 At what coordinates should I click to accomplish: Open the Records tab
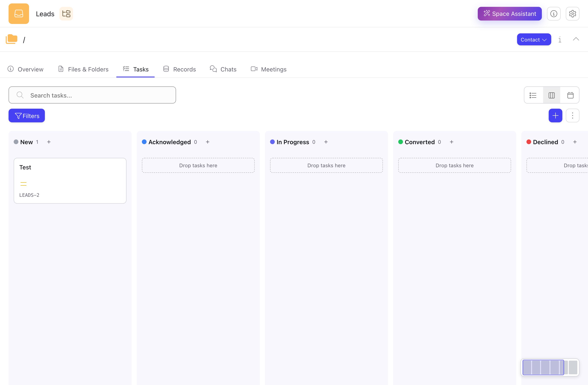tap(180, 69)
